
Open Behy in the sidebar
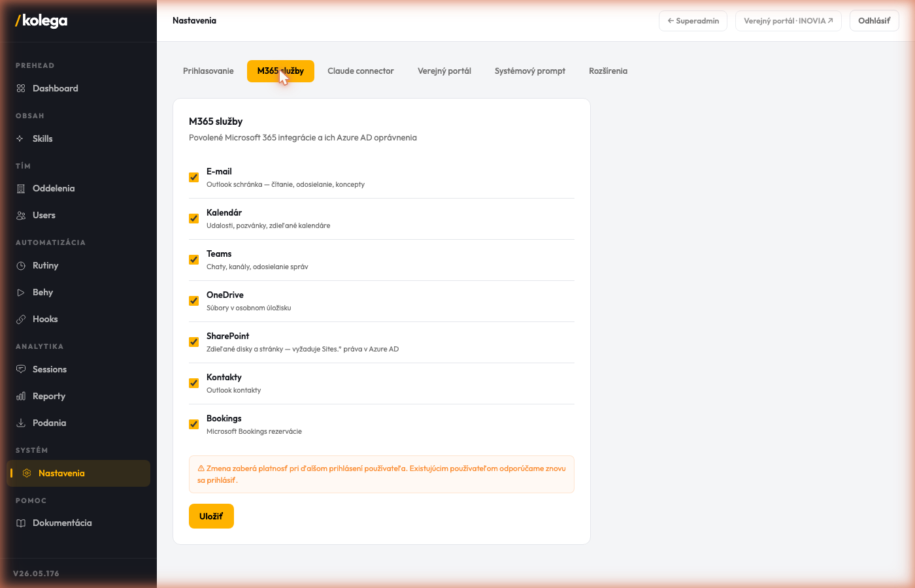pos(78,292)
